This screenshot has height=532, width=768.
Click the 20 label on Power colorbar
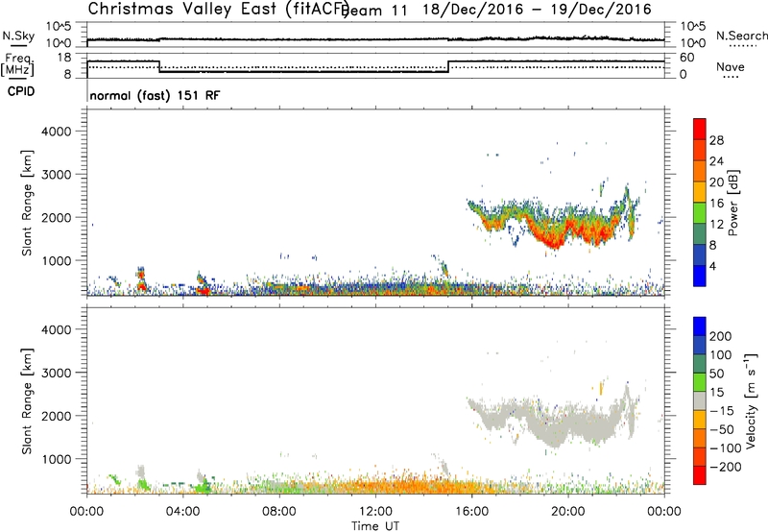click(716, 182)
